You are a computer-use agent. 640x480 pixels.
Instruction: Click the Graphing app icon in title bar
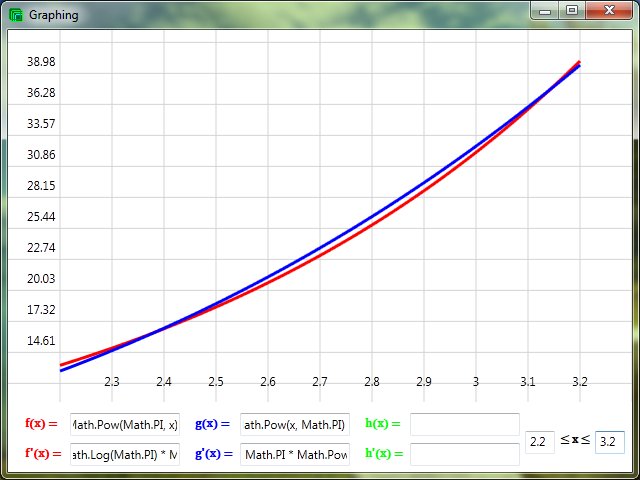coord(16,15)
